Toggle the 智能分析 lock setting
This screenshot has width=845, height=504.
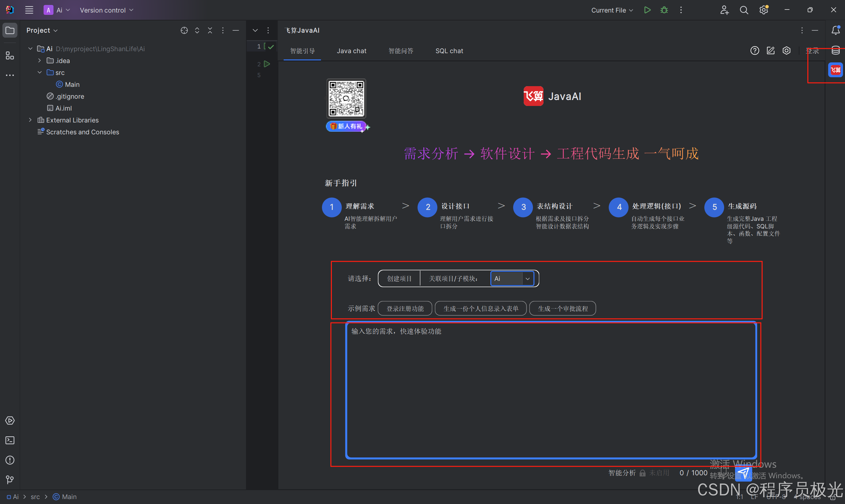tap(642, 473)
